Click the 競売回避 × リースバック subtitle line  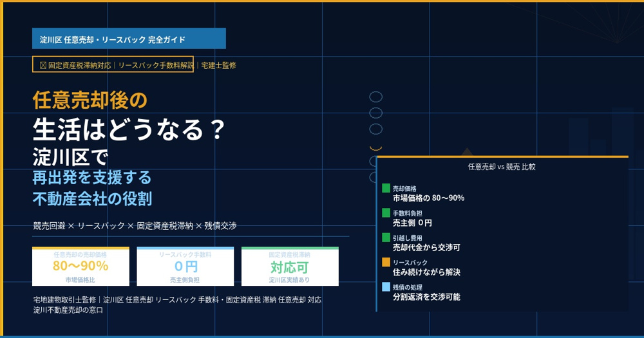(135, 226)
